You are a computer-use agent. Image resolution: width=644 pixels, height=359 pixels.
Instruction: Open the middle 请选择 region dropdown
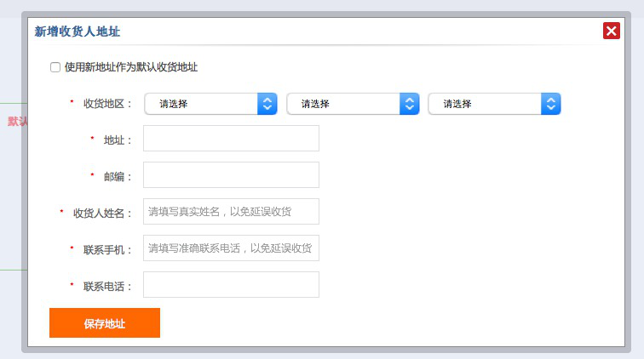tap(343, 104)
